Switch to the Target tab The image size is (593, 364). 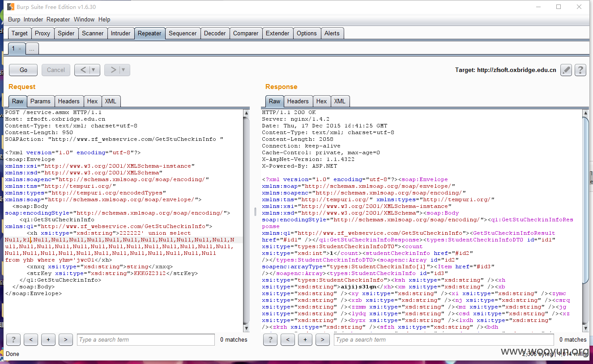20,33
